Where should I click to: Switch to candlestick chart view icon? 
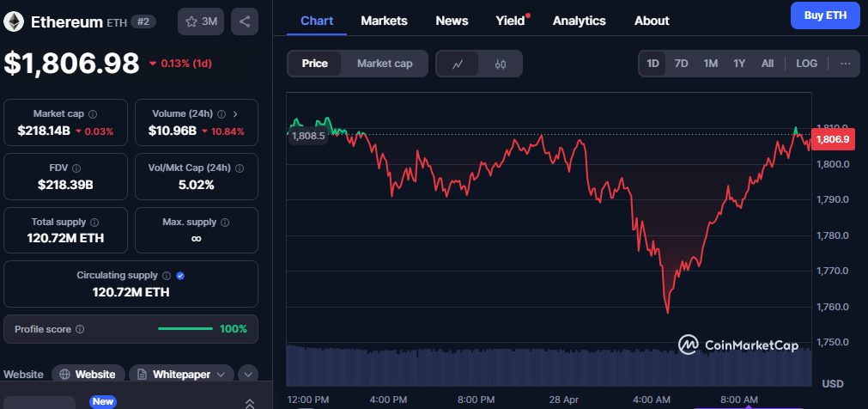501,64
